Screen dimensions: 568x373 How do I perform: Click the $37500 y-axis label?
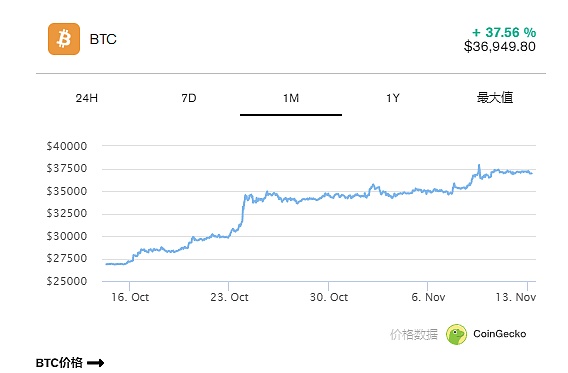(67, 169)
